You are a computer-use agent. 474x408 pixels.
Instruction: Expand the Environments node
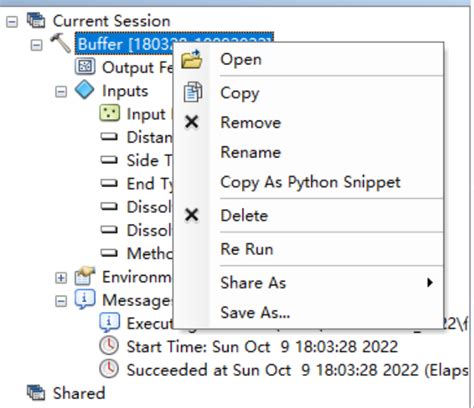pyautogui.click(x=61, y=278)
